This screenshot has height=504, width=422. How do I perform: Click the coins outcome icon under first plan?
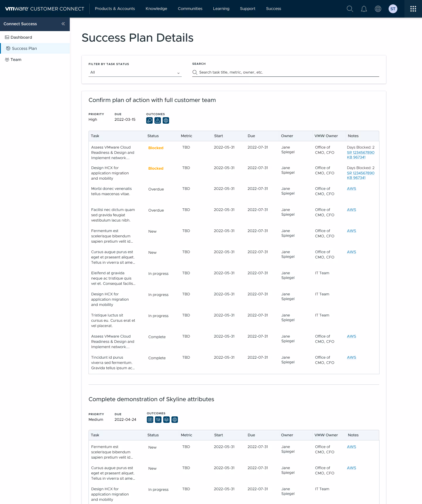[149, 120]
